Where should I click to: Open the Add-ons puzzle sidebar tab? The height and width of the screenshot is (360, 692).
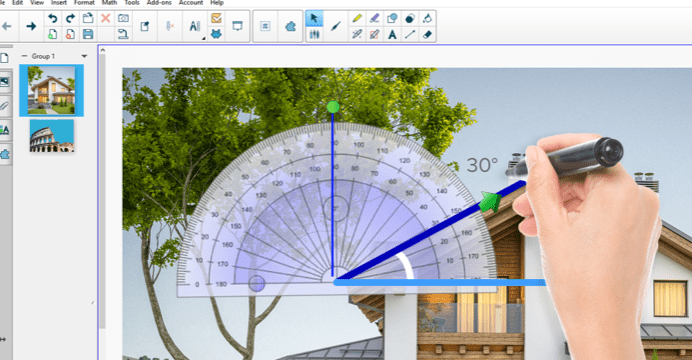pyautogui.click(x=5, y=154)
